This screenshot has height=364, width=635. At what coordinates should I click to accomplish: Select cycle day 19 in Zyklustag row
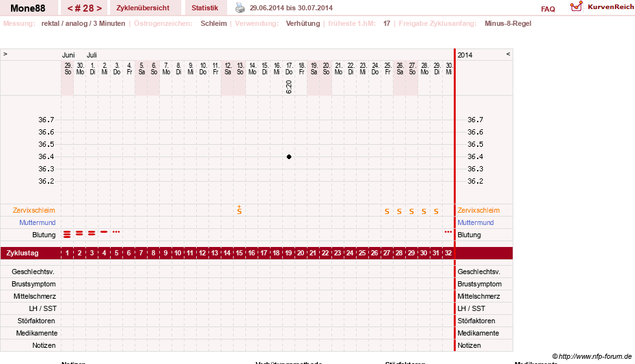click(x=288, y=253)
